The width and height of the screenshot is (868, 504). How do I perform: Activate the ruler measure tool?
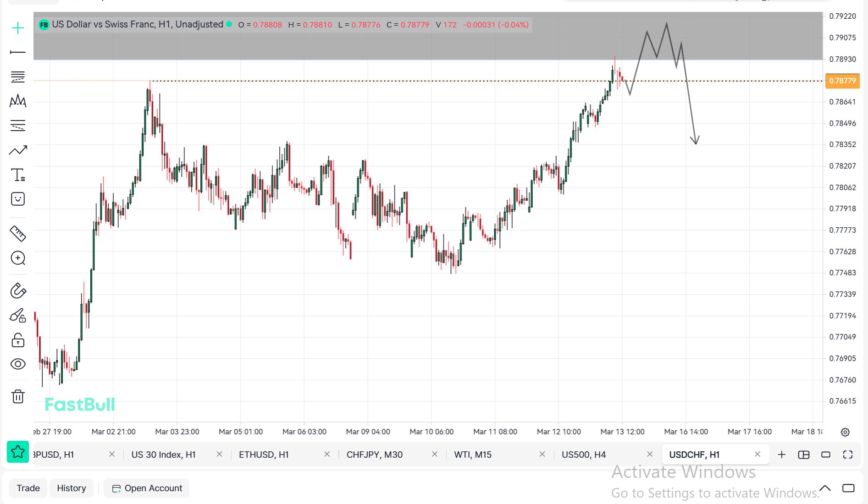pyautogui.click(x=18, y=234)
